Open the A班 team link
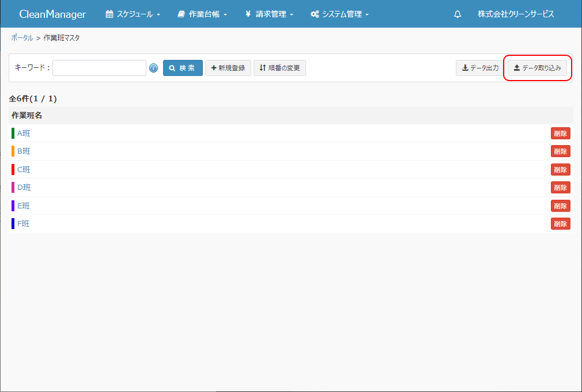The image size is (582, 392). pyautogui.click(x=24, y=134)
